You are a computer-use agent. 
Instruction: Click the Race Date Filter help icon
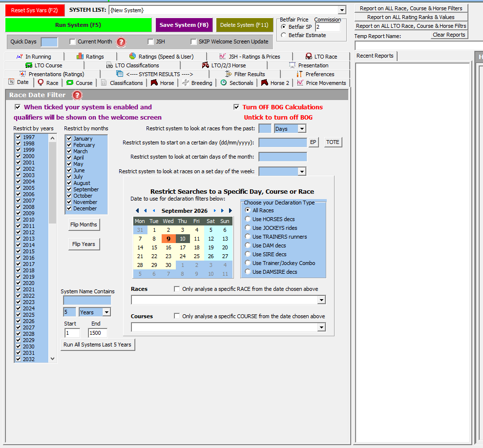77,95
